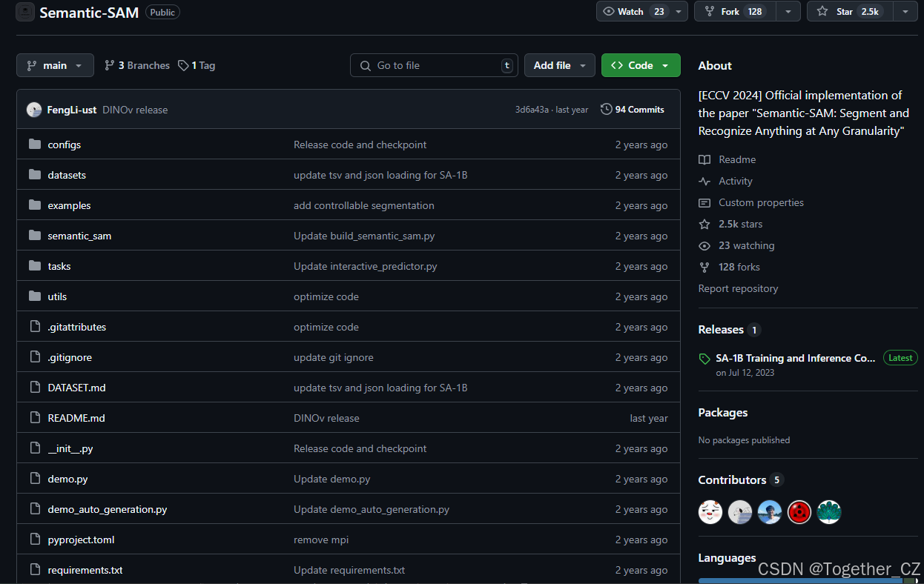Screen dimensions: 924x584
Task: Open the configs folder icon
Action: (x=34, y=145)
